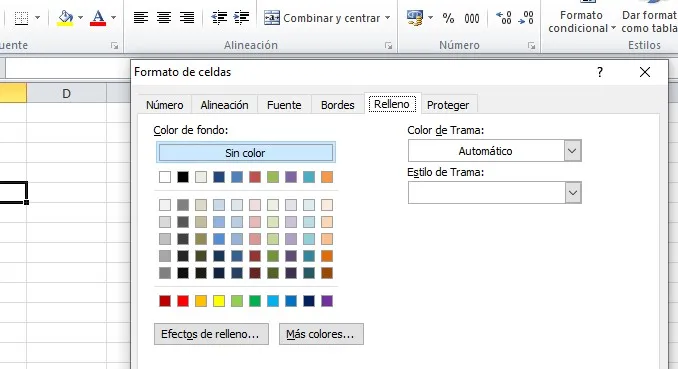
Task: Open Combinar y centrar dropdown arrow
Action: (x=387, y=18)
